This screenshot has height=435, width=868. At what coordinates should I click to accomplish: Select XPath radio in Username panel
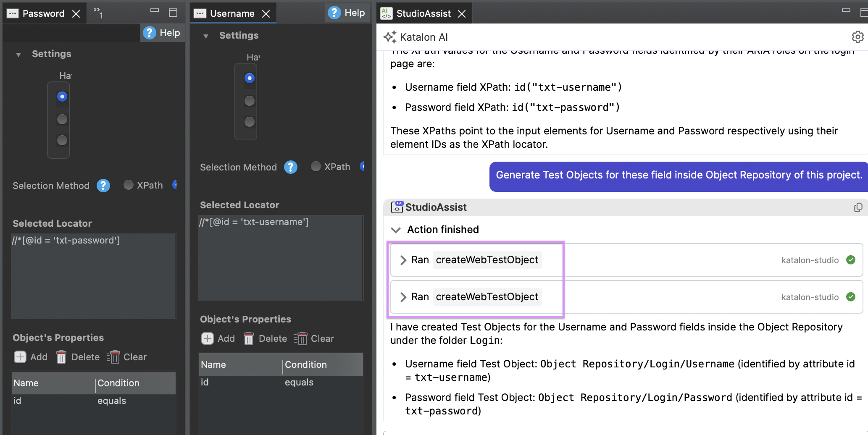[x=316, y=167]
